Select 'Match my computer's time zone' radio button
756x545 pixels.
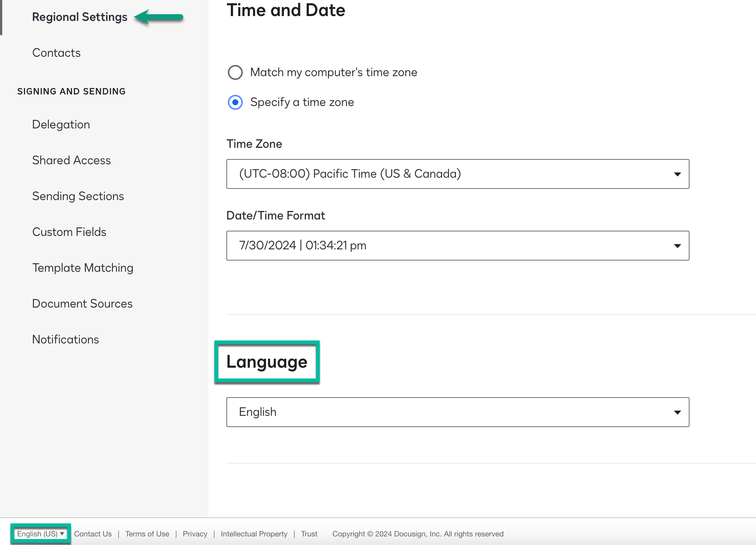235,72
